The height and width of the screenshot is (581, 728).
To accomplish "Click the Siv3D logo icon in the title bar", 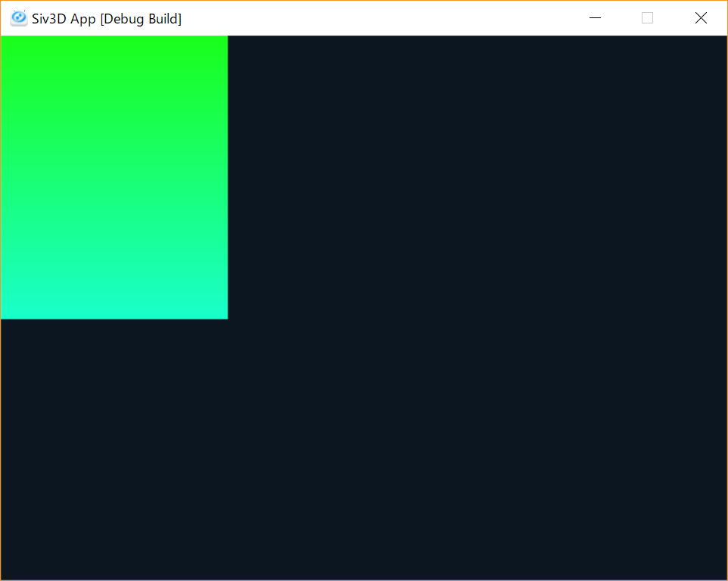I will pos(18,17).
